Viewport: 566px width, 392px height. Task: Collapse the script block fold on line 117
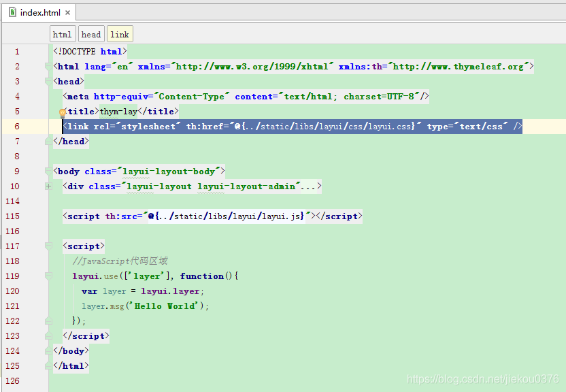[x=49, y=246]
